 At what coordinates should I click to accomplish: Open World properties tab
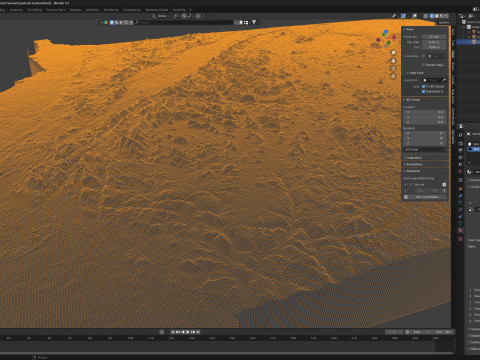460,171
